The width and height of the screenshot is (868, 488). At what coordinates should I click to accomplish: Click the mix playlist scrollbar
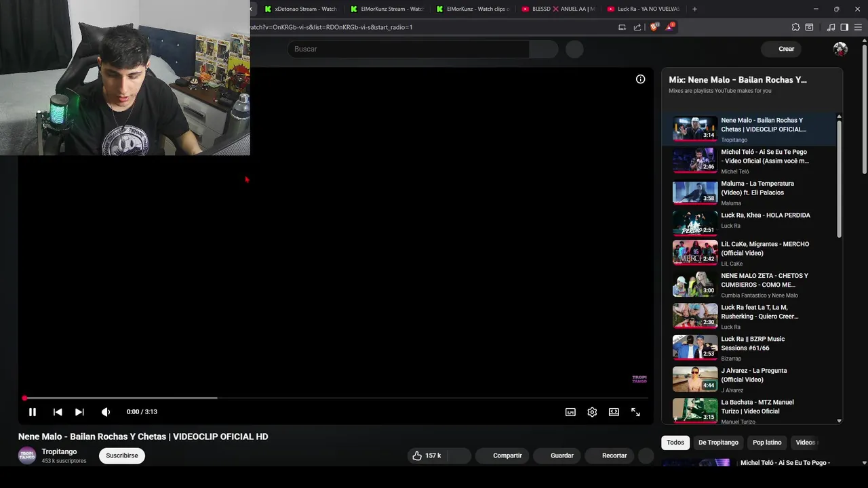point(839,179)
